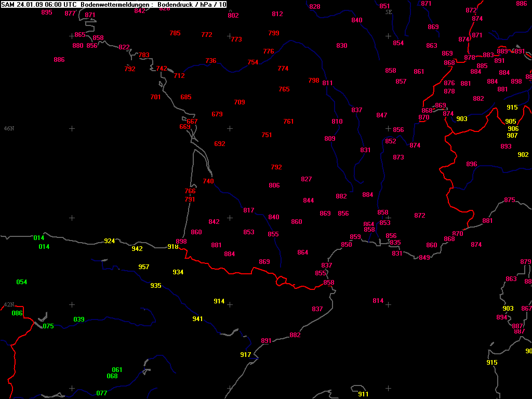Select the red 701 pressure value
The height and width of the screenshot is (399, 532).
coord(155,97)
